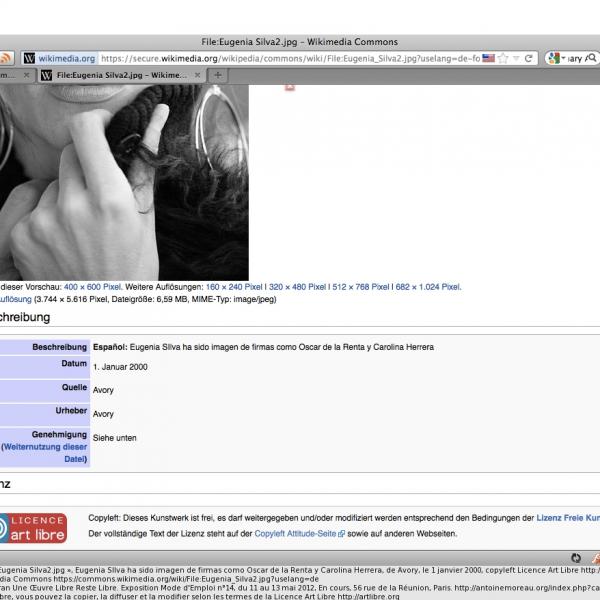The width and height of the screenshot is (600, 600).
Task: Click the 'Urheber' row label
Action: pyautogui.click(x=71, y=411)
